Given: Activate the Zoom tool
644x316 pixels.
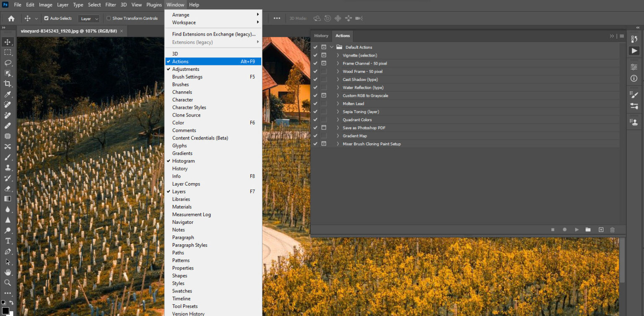Looking at the screenshot, I should (x=8, y=283).
